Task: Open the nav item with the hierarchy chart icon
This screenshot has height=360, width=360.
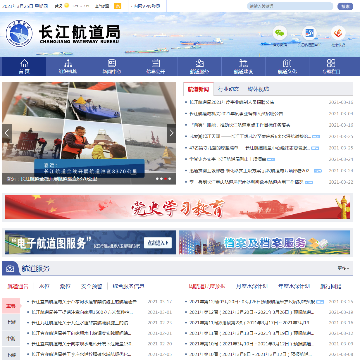Action: [x=68, y=63]
